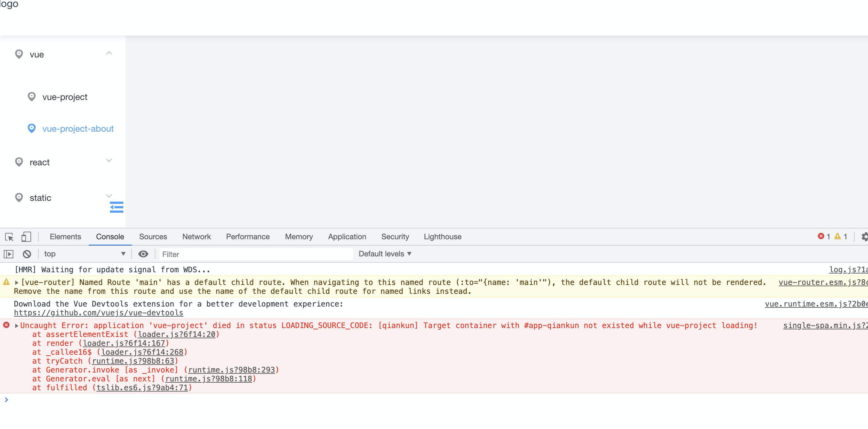Switch to the Elements tab
Viewport: 868px width, 429px height.
click(65, 237)
